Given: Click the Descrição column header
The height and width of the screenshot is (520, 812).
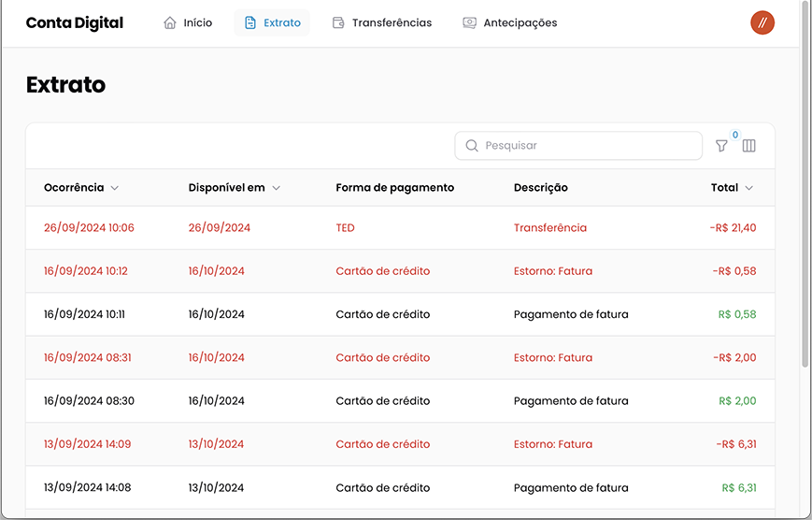Looking at the screenshot, I should click(540, 188).
